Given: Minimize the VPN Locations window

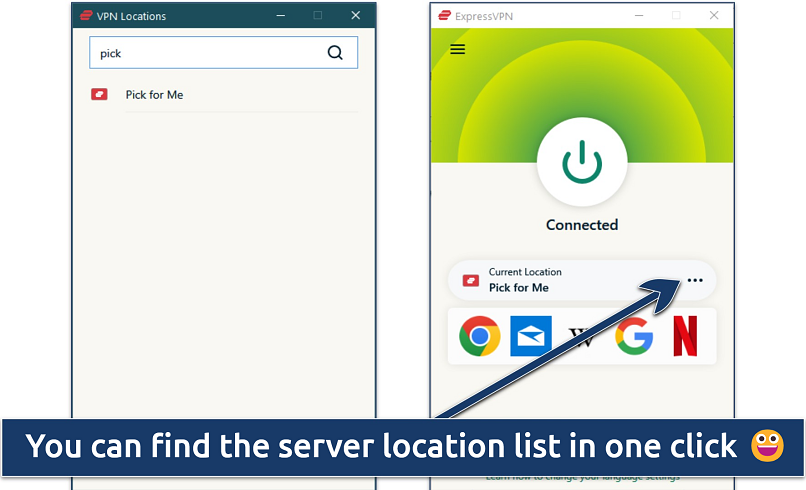Looking at the screenshot, I should (x=281, y=15).
